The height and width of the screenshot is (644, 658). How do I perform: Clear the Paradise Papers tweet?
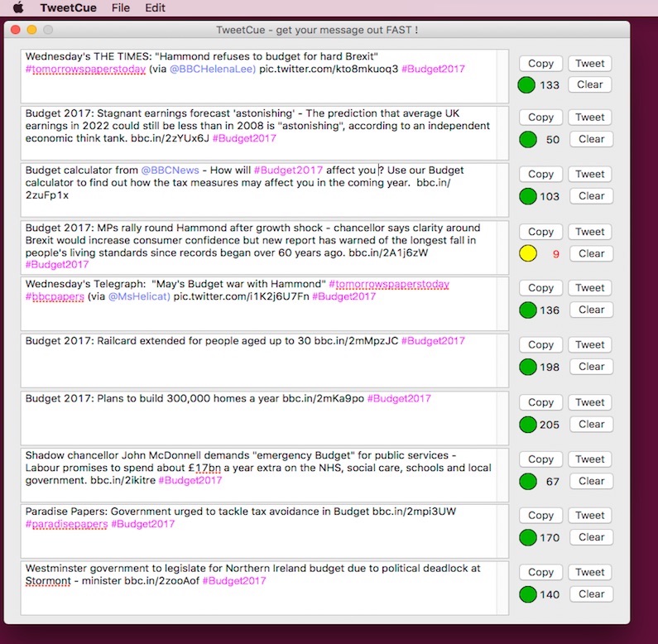(x=591, y=537)
